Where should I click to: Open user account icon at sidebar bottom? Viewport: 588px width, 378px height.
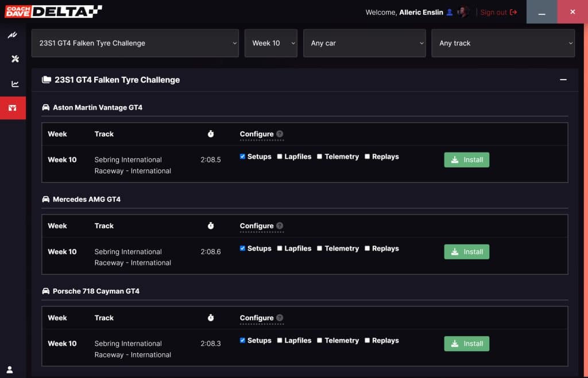coord(10,370)
